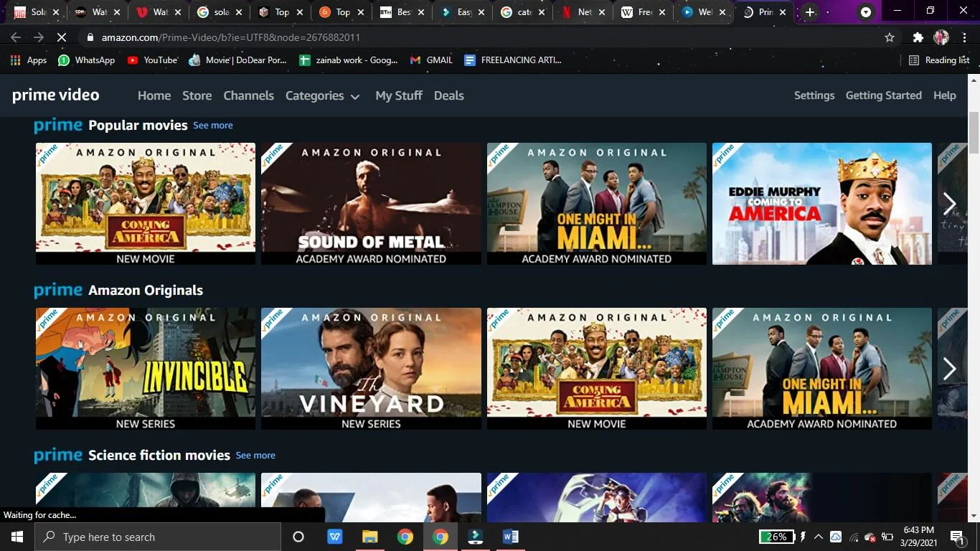Click the 26% battery indicator
Screen dimensions: 980x551
point(777,537)
